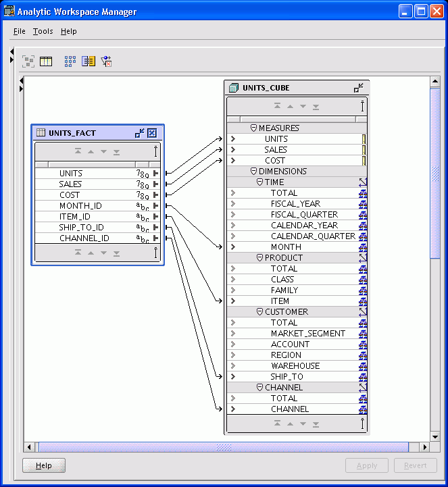Click measure icon on the UNITS cube row
The image size is (448, 487).
click(x=364, y=139)
